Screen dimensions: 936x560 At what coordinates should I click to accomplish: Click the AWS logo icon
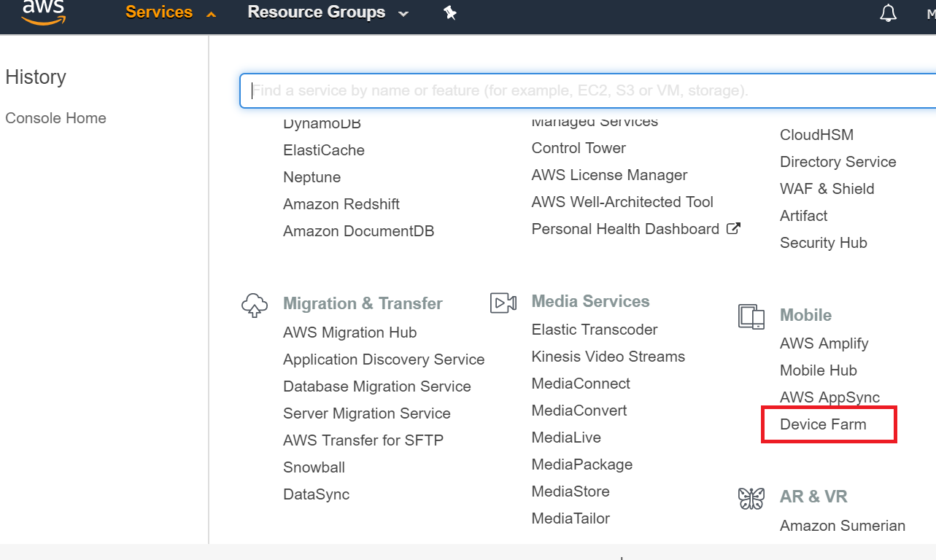pos(43,12)
